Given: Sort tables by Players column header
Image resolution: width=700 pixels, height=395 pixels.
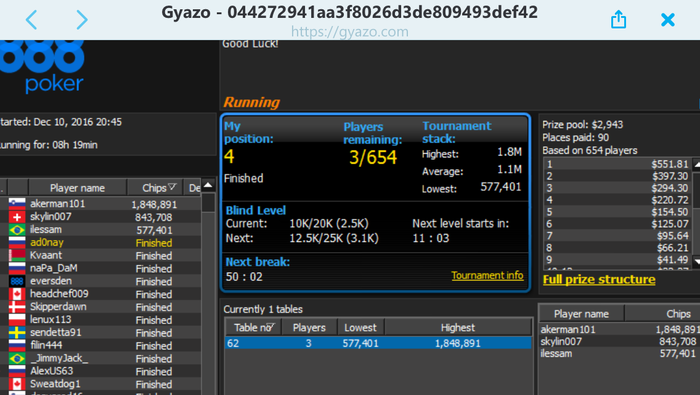Looking at the screenshot, I should (x=309, y=328).
